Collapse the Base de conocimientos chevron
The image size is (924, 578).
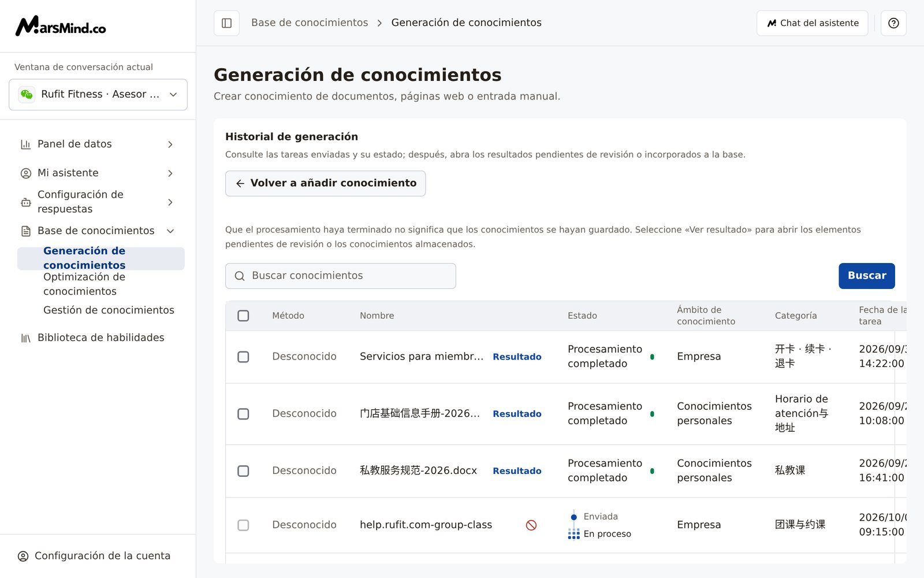pos(170,231)
